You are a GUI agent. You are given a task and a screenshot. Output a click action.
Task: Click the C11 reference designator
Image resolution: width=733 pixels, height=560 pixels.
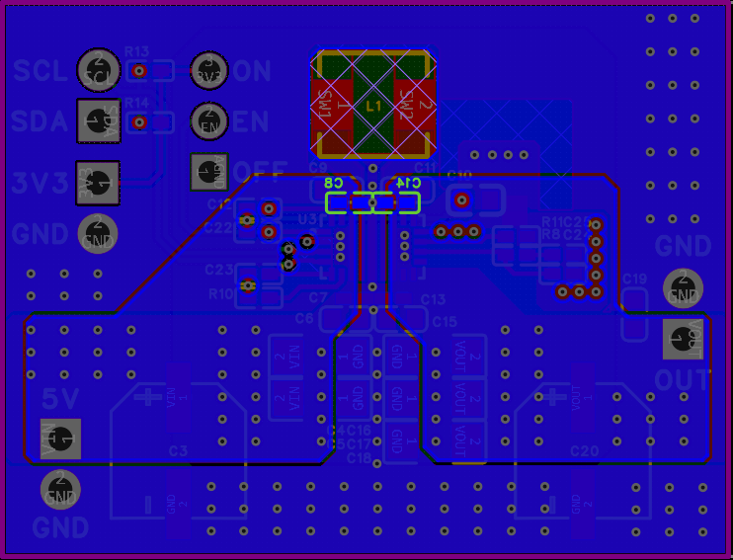click(x=425, y=167)
